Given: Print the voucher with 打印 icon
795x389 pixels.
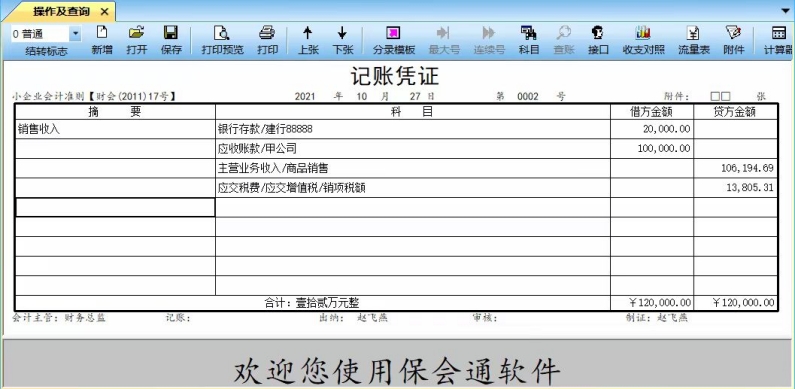Looking at the screenshot, I should 267,40.
